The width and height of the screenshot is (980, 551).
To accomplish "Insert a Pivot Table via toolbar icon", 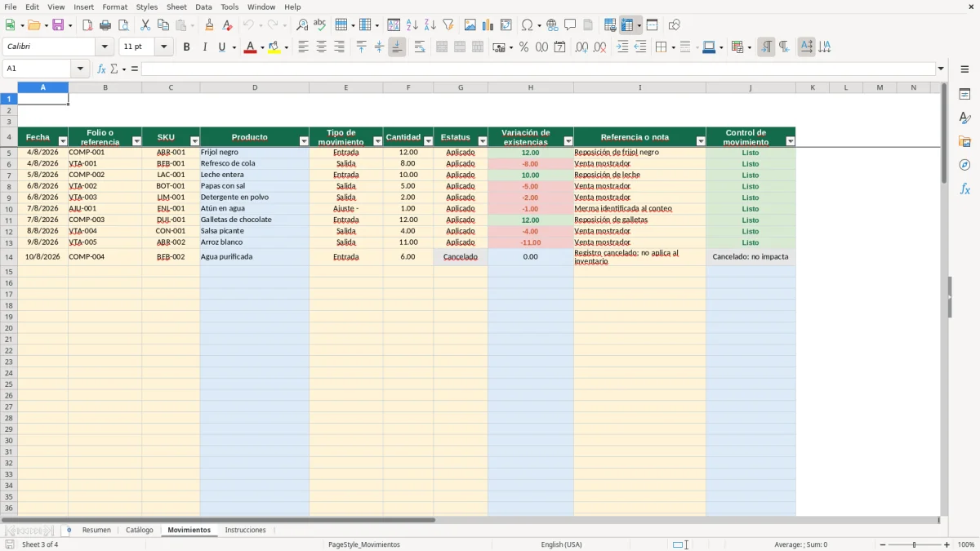I will coord(506,25).
